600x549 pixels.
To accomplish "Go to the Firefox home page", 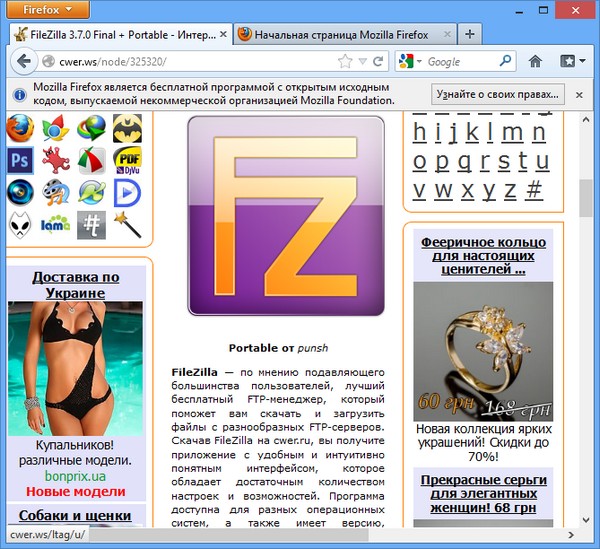I will (535, 61).
